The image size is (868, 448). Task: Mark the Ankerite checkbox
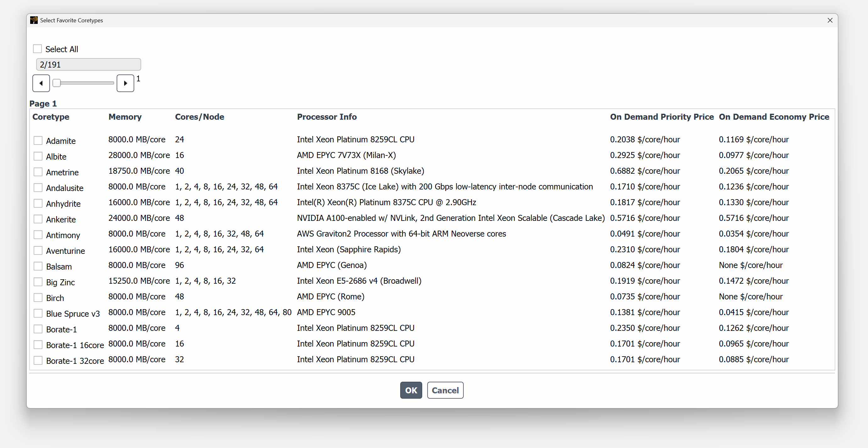coord(38,219)
